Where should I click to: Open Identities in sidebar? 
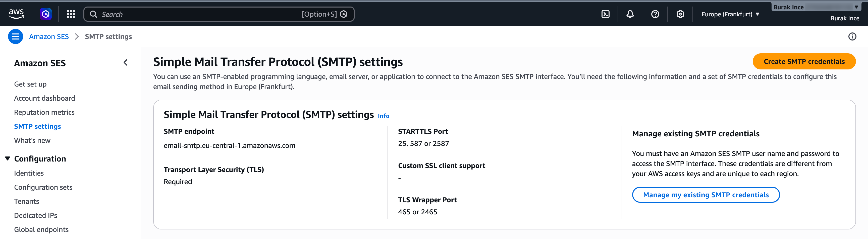tap(29, 173)
